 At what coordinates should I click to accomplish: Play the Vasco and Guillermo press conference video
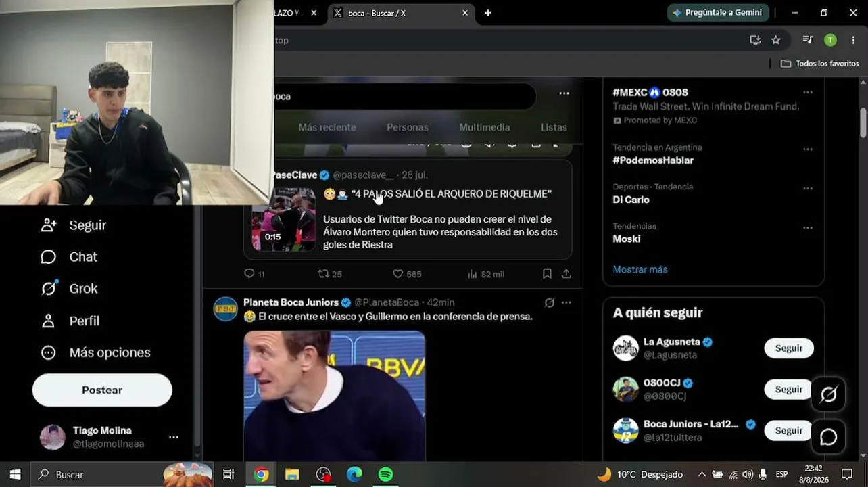click(335, 396)
